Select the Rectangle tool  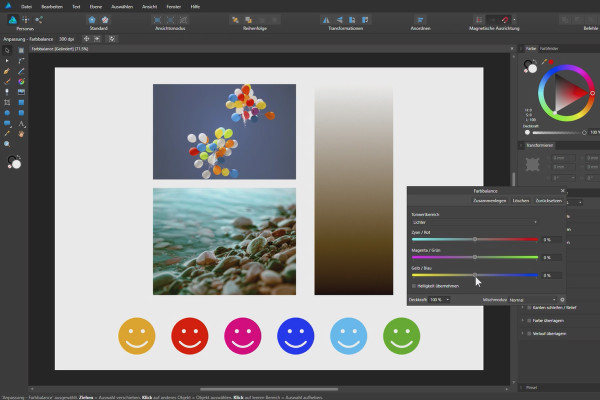(x=21, y=103)
